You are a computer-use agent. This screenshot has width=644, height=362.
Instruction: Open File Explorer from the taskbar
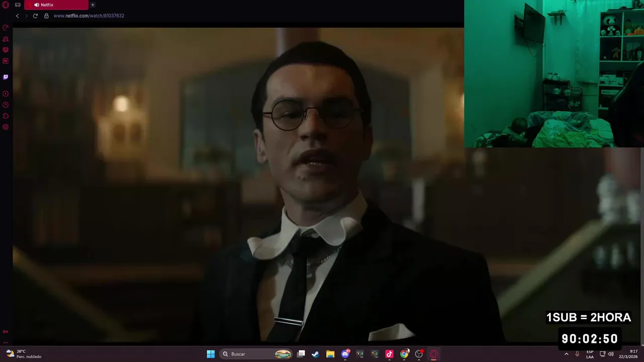[330, 354]
